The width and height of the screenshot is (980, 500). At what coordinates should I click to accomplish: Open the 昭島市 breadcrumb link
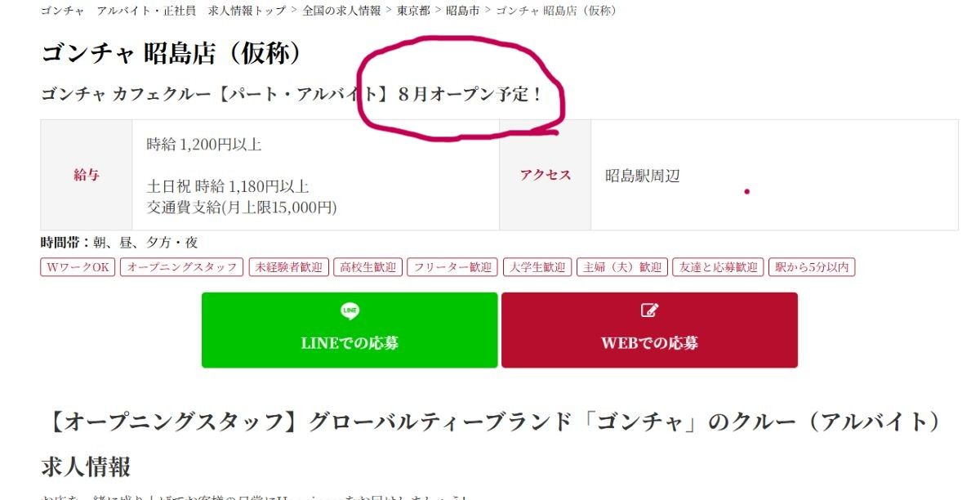point(462,11)
